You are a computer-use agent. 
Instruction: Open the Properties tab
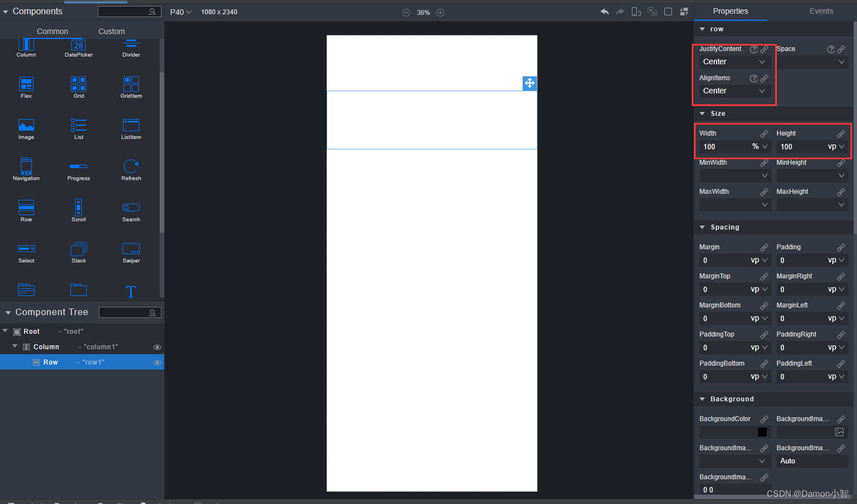coord(730,11)
